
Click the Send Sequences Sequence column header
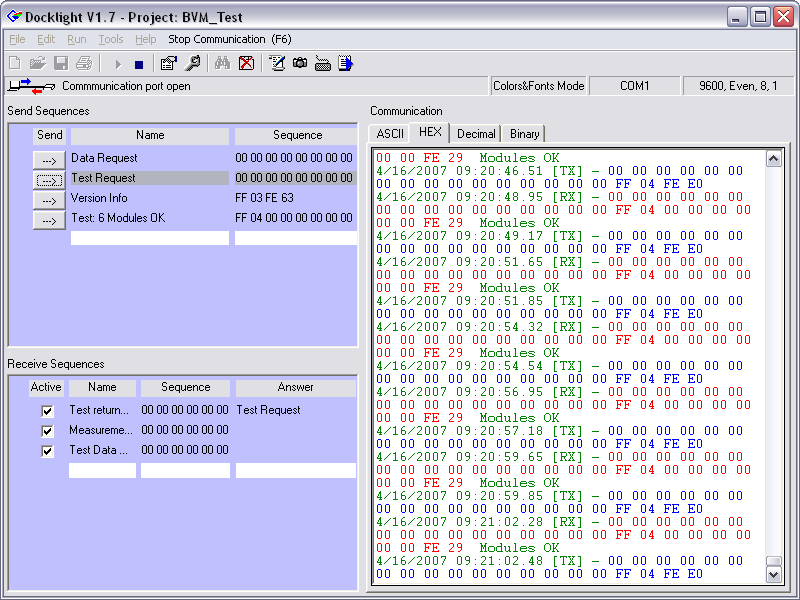pyautogui.click(x=296, y=135)
